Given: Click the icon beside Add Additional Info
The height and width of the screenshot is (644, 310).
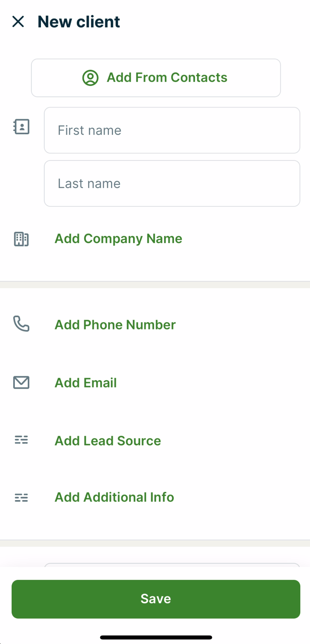Looking at the screenshot, I should [x=21, y=497].
